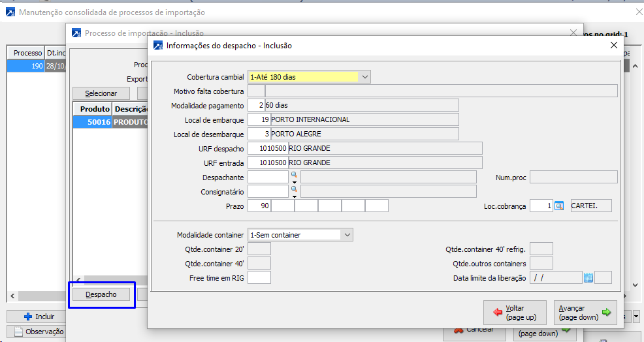The image size is (644, 342).
Task: Click the Consignatário code input field
Action: click(x=268, y=192)
